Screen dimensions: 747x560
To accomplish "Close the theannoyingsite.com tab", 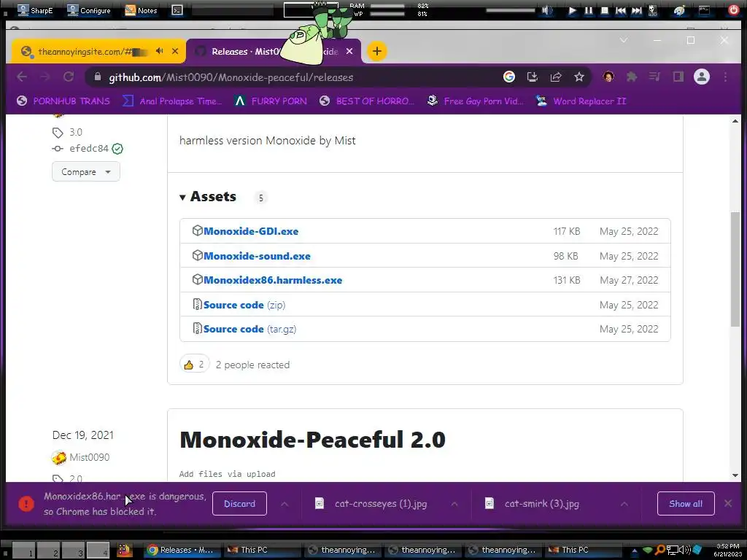I will [175, 51].
